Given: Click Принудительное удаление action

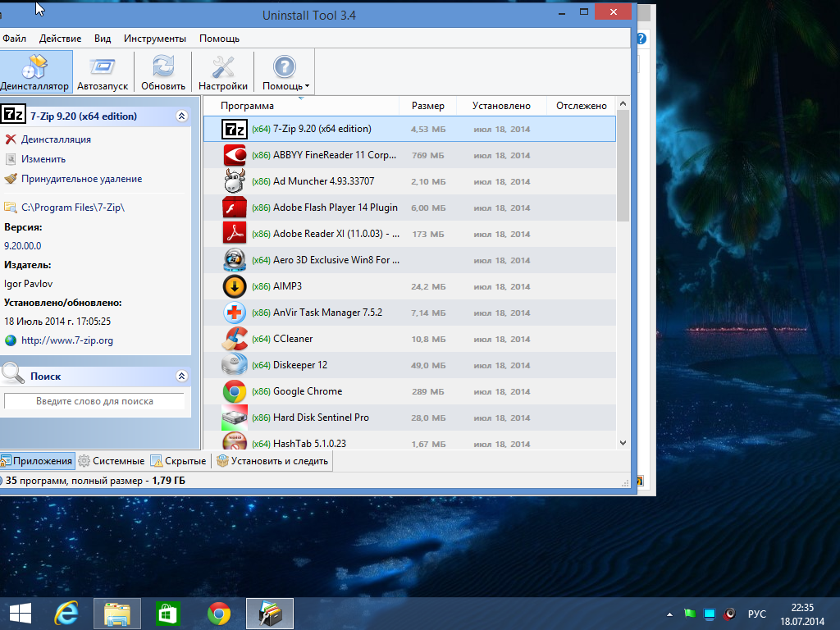Looking at the screenshot, I should point(81,179).
